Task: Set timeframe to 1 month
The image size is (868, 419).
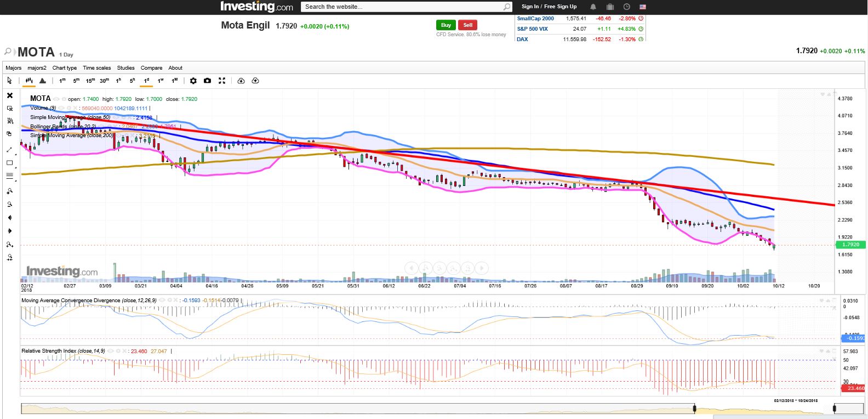Action: click(x=175, y=81)
